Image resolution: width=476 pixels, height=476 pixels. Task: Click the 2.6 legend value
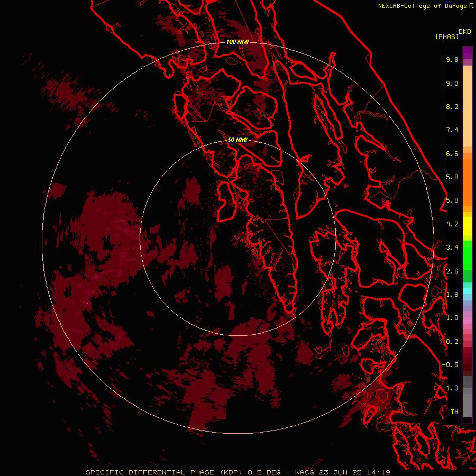452,271
